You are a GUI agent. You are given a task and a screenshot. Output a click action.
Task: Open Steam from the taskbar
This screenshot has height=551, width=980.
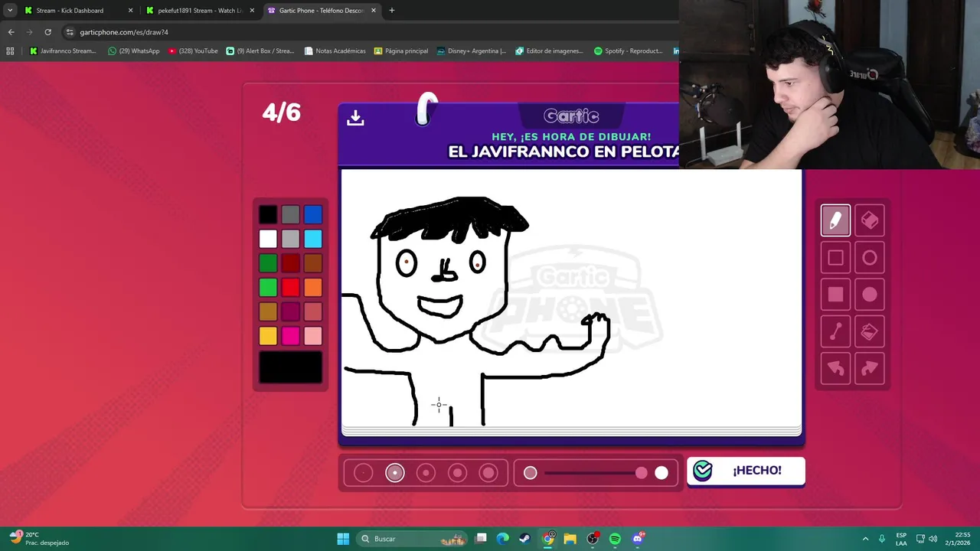(x=524, y=539)
